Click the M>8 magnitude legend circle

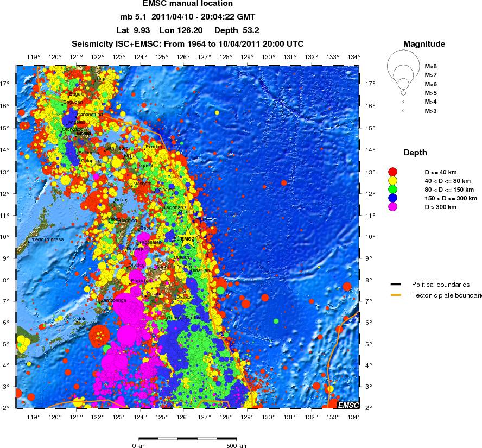(403, 66)
